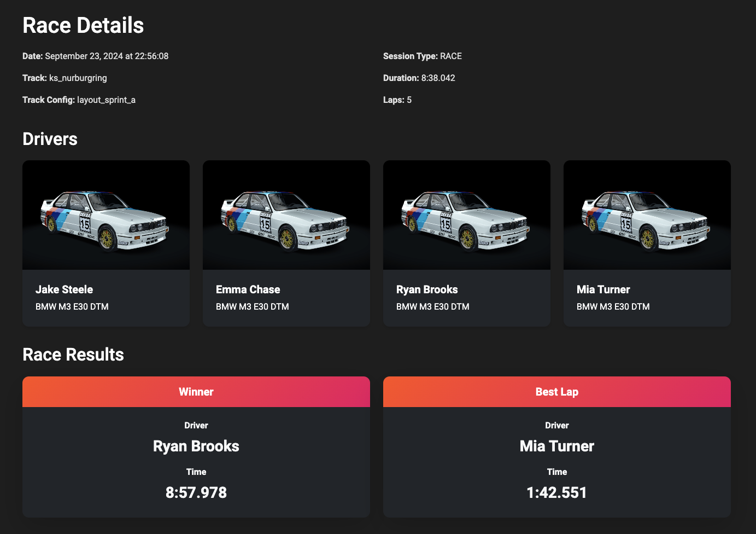Screen dimensions: 756x534
Task: Select best lap time 1:42.551
Action: click(557, 492)
